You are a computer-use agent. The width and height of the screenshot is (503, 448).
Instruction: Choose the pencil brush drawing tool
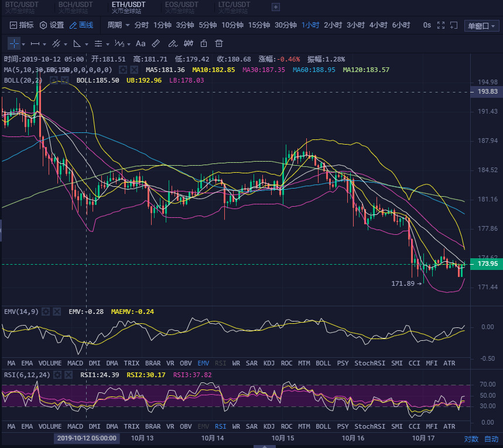[x=172, y=43]
